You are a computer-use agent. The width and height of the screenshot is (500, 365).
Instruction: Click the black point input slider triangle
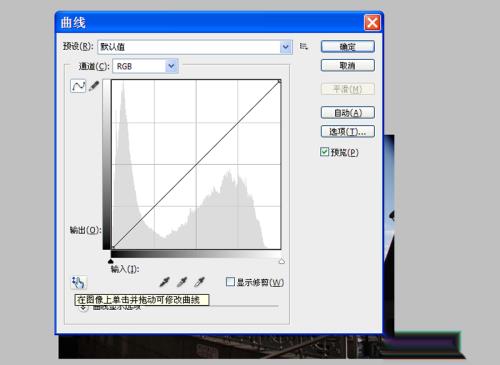tap(111, 261)
